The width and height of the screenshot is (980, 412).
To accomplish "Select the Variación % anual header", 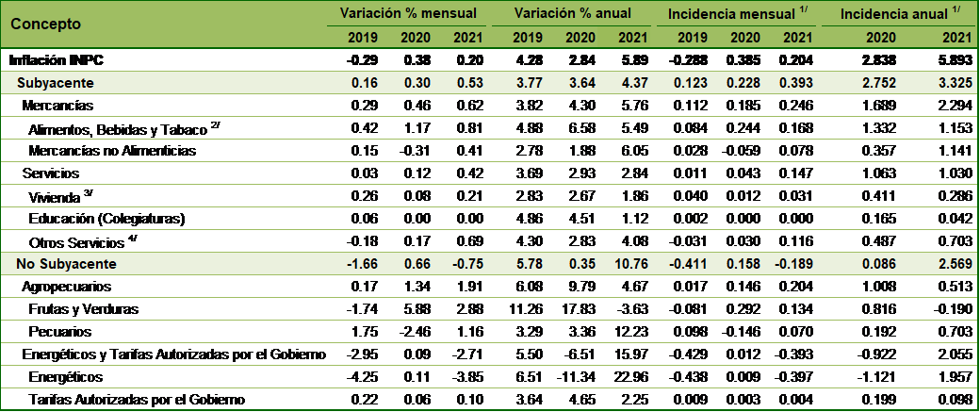I will click(x=572, y=13).
